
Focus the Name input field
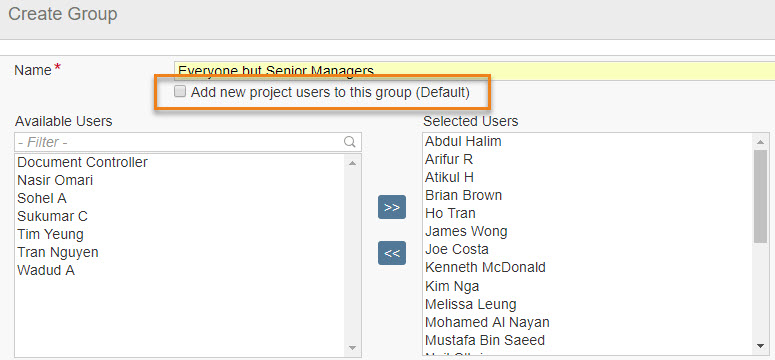[474, 71]
